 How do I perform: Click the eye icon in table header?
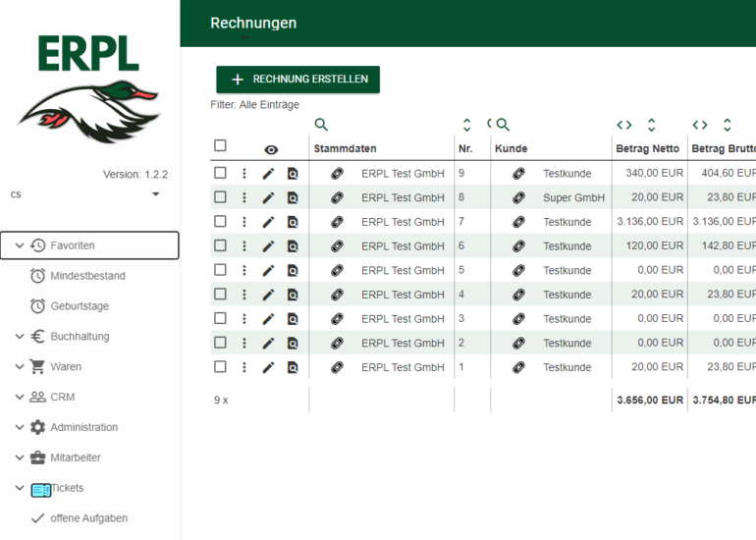tap(271, 149)
